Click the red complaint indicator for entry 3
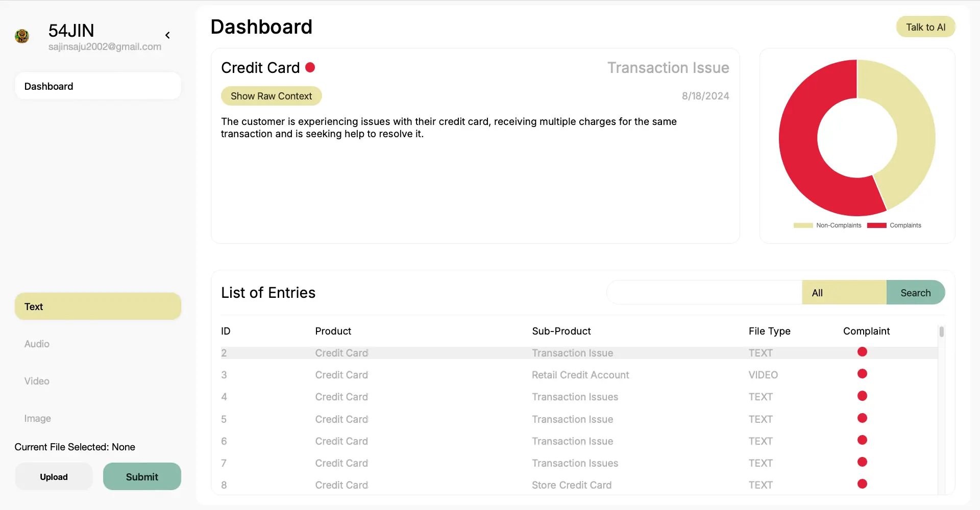This screenshot has height=510, width=980. (x=862, y=374)
